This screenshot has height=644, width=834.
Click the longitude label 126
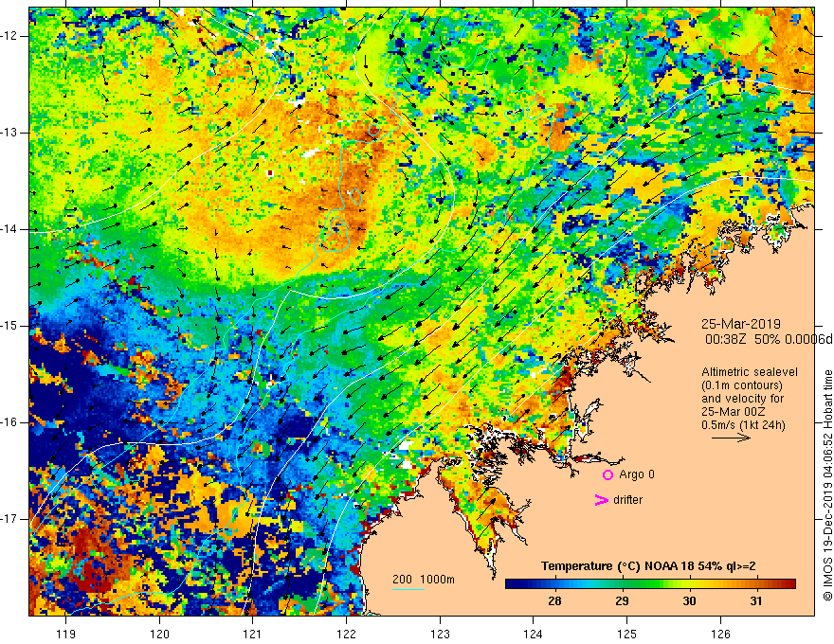720,634
